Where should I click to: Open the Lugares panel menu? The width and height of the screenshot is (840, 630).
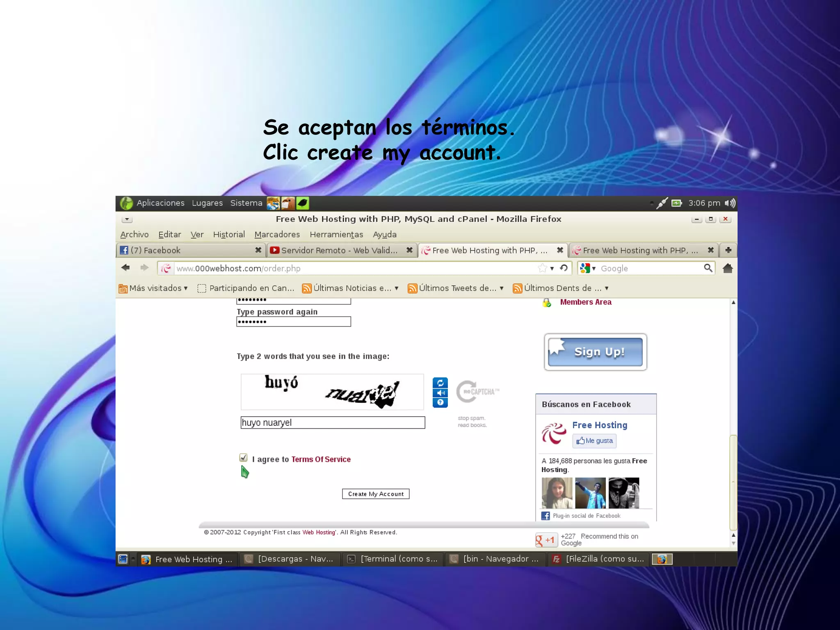coord(207,203)
